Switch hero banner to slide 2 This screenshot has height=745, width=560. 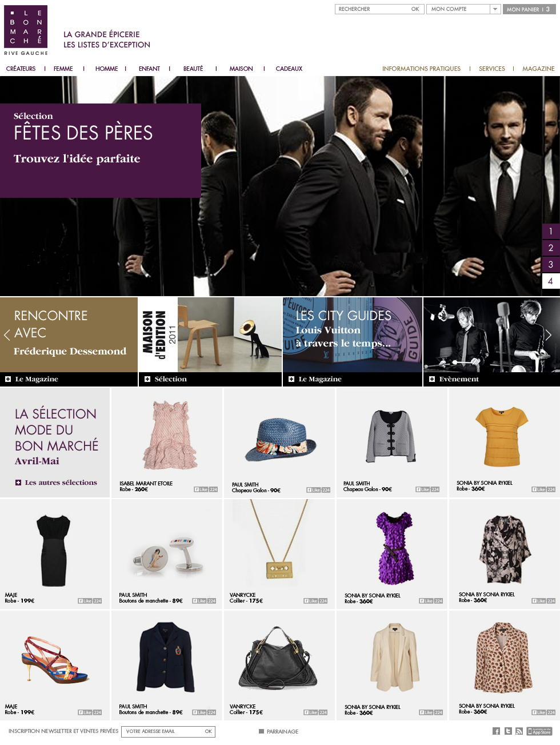pyautogui.click(x=551, y=248)
